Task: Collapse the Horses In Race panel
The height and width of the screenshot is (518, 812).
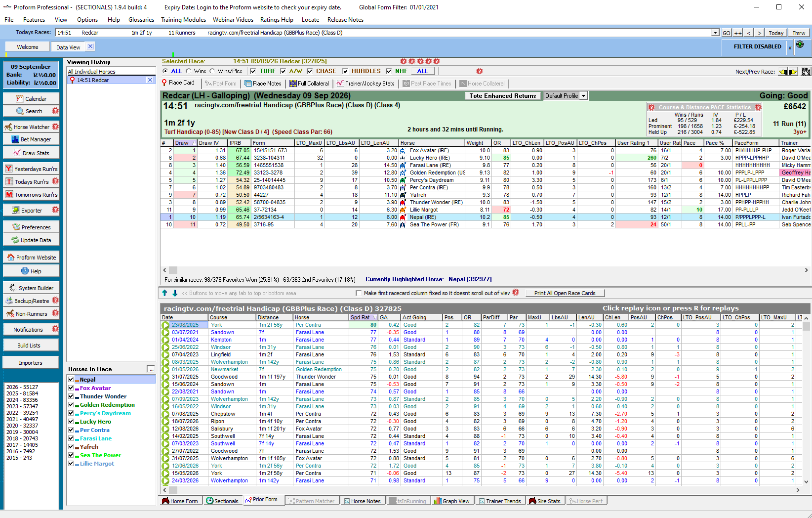Action: tap(151, 370)
